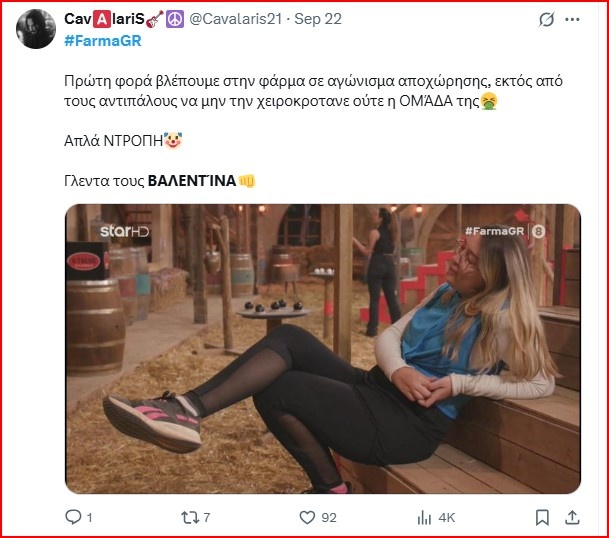
Task: Click the author's profile avatar
Action: click(37, 28)
